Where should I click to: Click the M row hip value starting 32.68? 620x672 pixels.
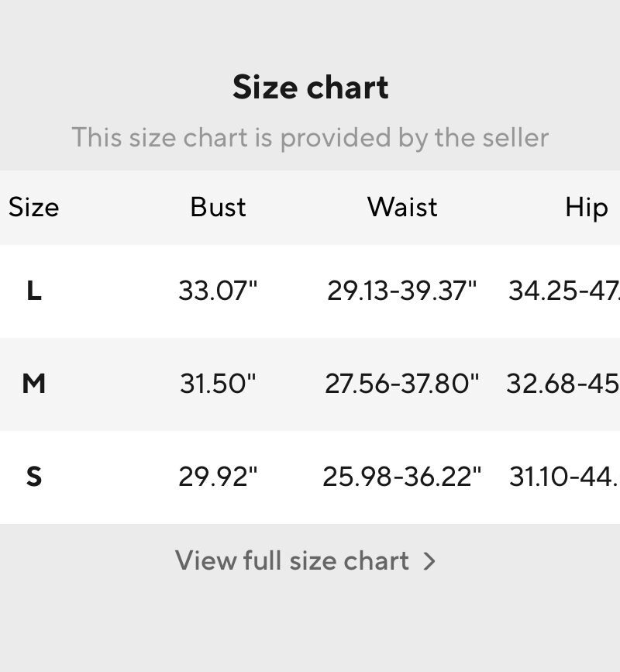tap(563, 383)
